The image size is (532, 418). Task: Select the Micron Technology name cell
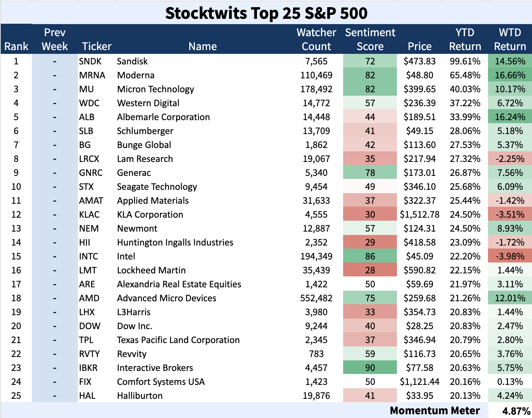pyautogui.click(x=155, y=89)
